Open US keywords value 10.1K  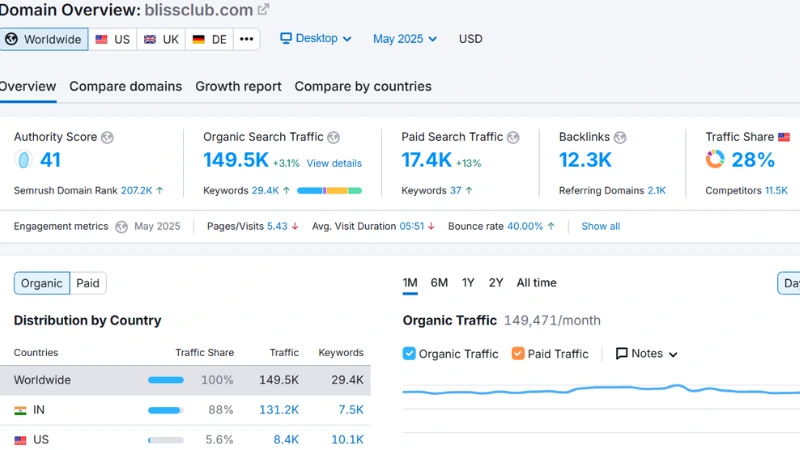(x=347, y=439)
